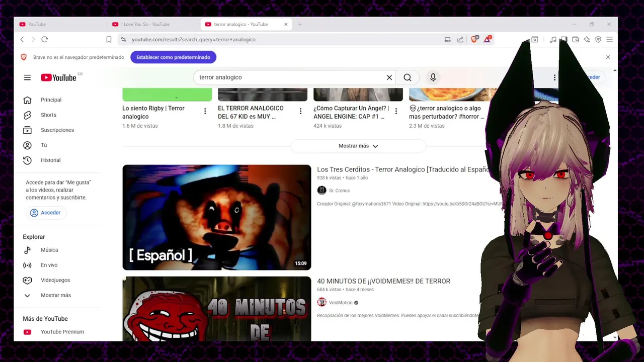The width and height of the screenshot is (644, 362).
Task: Open Brave Rewards triangle icon
Action: tap(487, 39)
